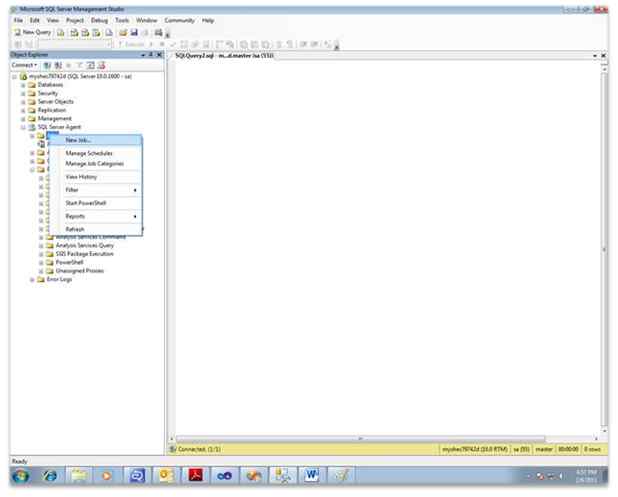The width and height of the screenshot is (618, 497).
Task: Open the Tools menu
Action: pyautogui.click(x=122, y=20)
